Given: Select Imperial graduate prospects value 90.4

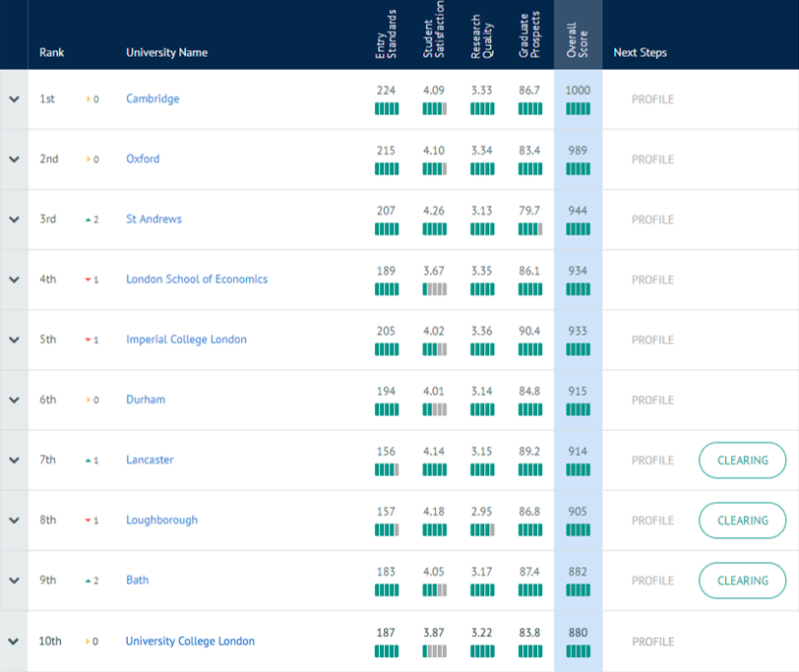Looking at the screenshot, I should click(529, 331).
